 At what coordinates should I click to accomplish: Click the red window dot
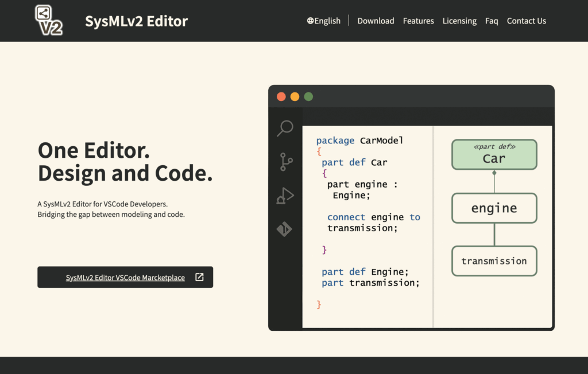pos(281,97)
